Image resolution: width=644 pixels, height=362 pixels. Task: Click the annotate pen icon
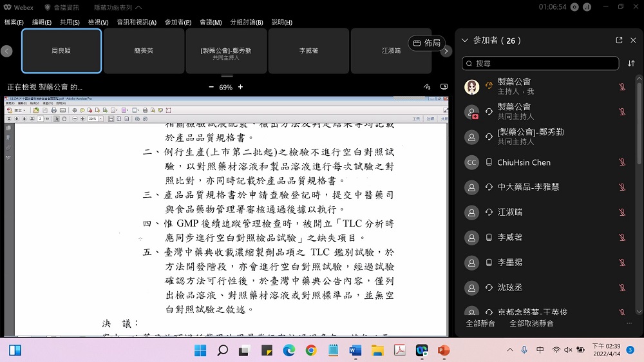(x=427, y=87)
